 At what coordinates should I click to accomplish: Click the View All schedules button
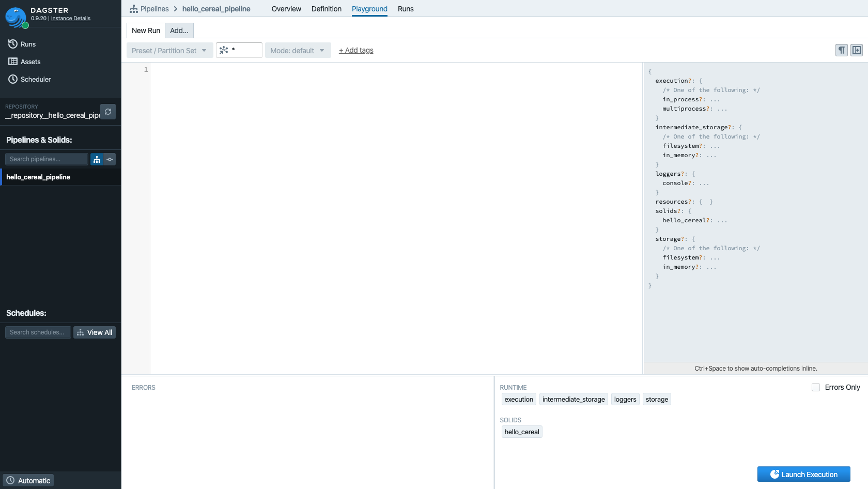coord(95,332)
